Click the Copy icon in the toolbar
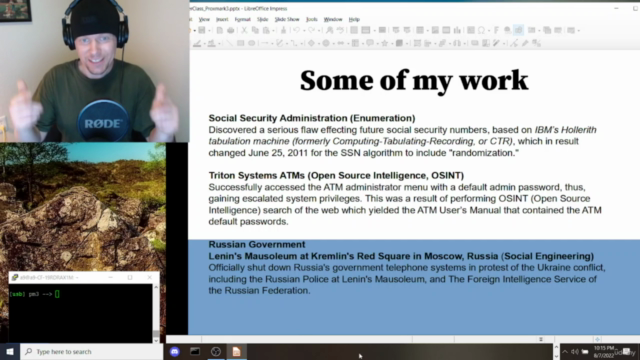The width and height of the screenshot is (640, 360). click(255, 30)
